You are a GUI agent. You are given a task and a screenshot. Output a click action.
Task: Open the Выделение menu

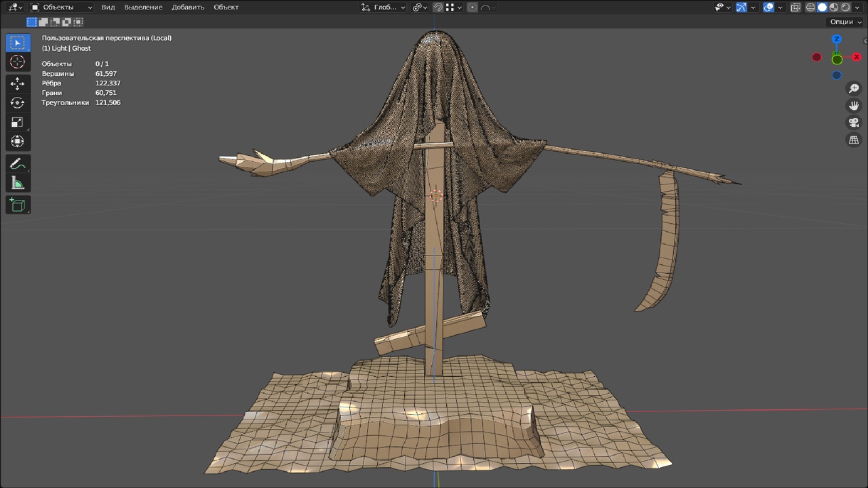tap(143, 7)
